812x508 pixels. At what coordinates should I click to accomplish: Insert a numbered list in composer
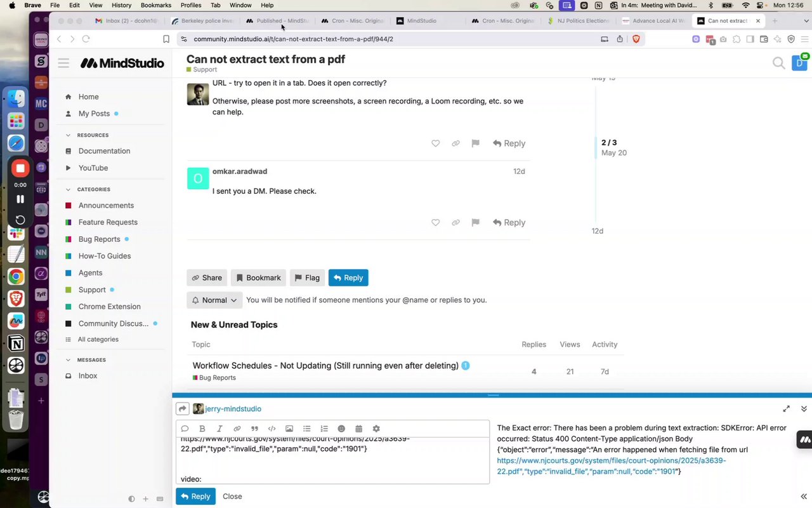324,429
